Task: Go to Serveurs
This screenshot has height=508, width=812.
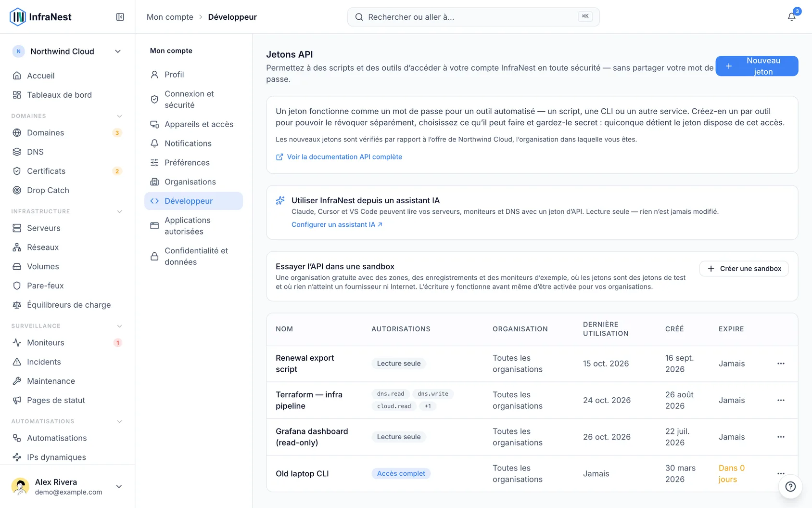Action: pyautogui.click(x=67, y=228)
